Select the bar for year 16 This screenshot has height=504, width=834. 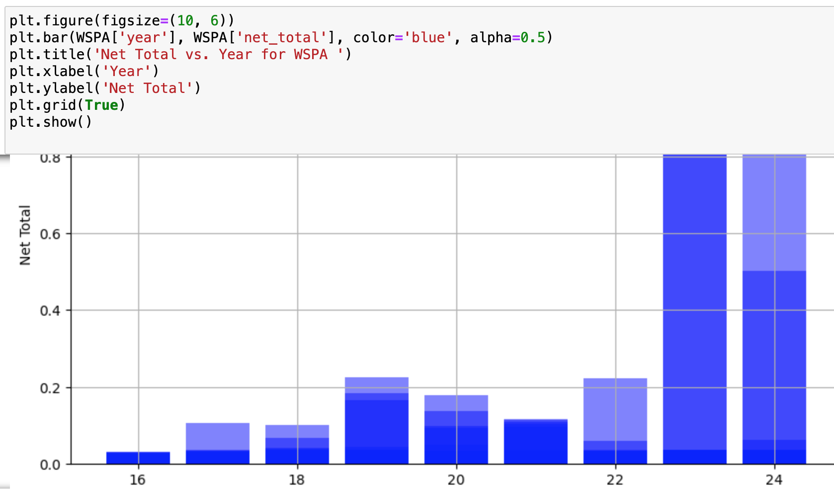138,458
